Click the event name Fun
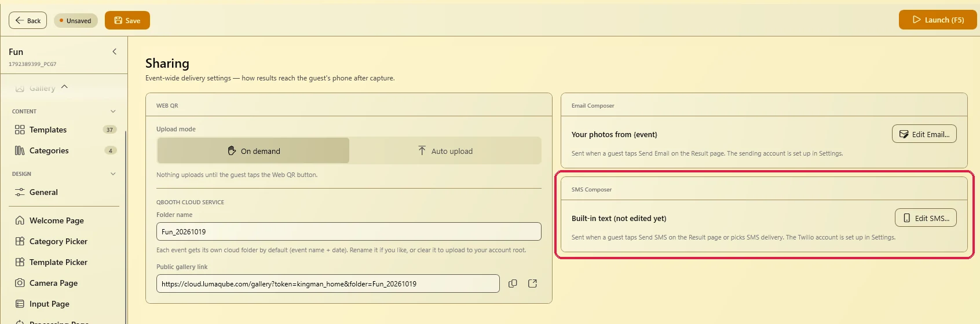 click(x=16, y=51)
